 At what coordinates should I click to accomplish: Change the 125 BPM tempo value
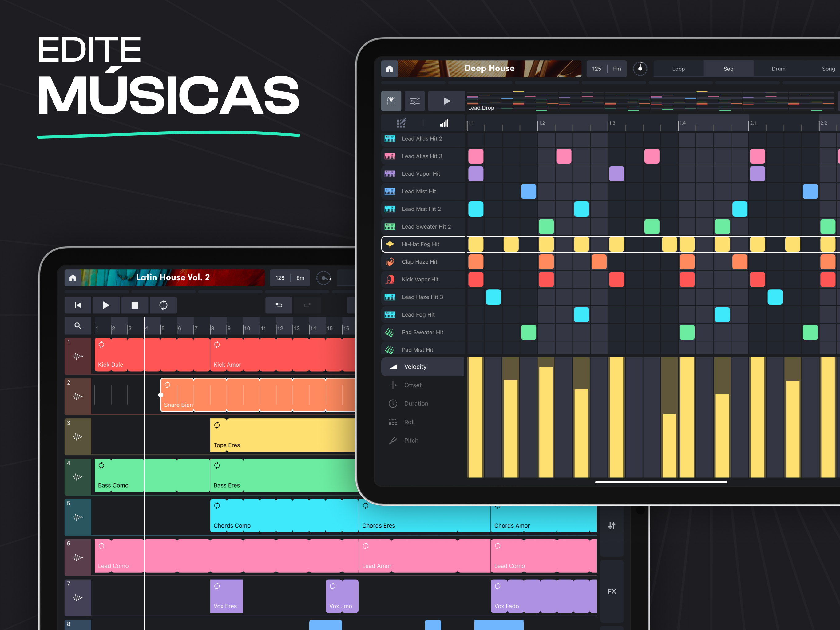(596, 69)
